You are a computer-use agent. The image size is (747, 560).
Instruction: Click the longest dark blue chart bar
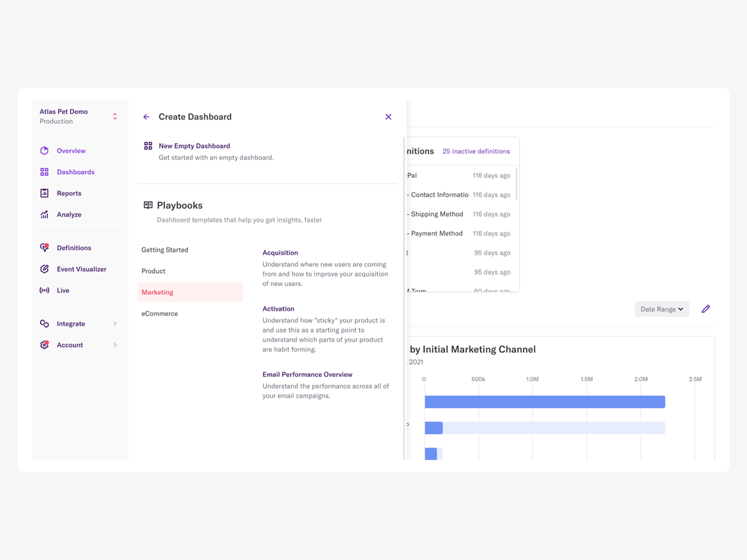click(x=545, y=402)
